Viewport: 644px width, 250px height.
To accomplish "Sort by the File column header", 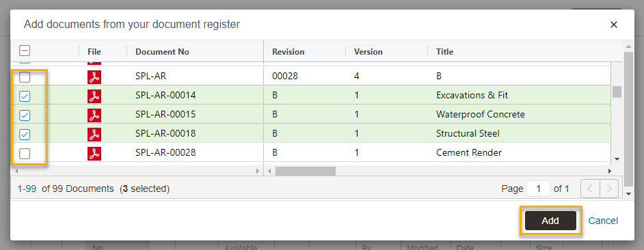I will tap(94, 52).
